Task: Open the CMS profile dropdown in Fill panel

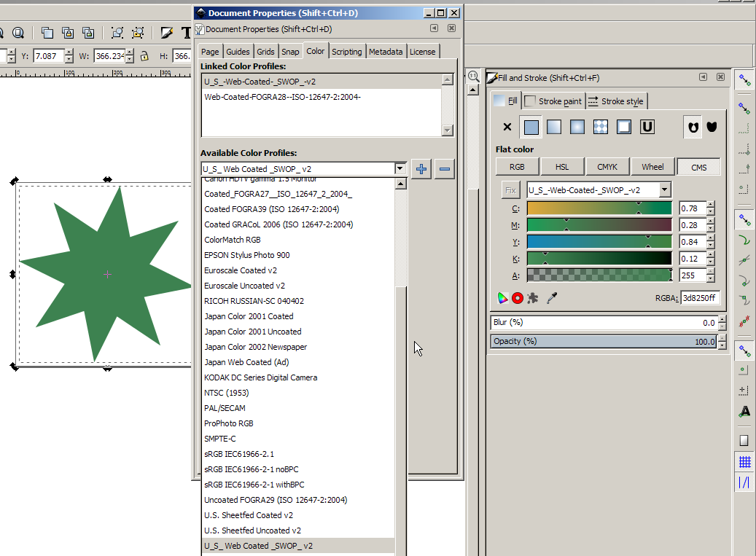Action: tap(664, 190)
